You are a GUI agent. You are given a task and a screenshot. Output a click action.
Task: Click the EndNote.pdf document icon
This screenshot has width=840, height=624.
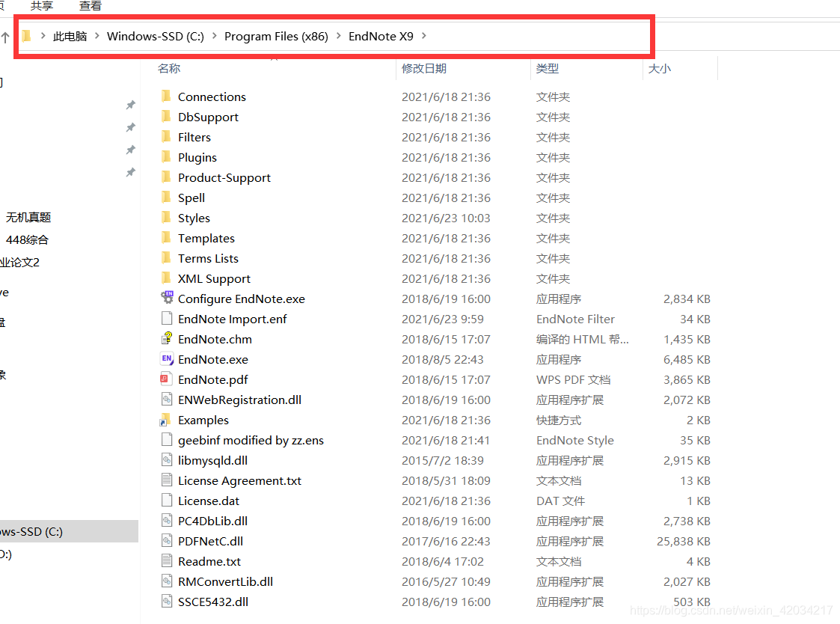167,379
